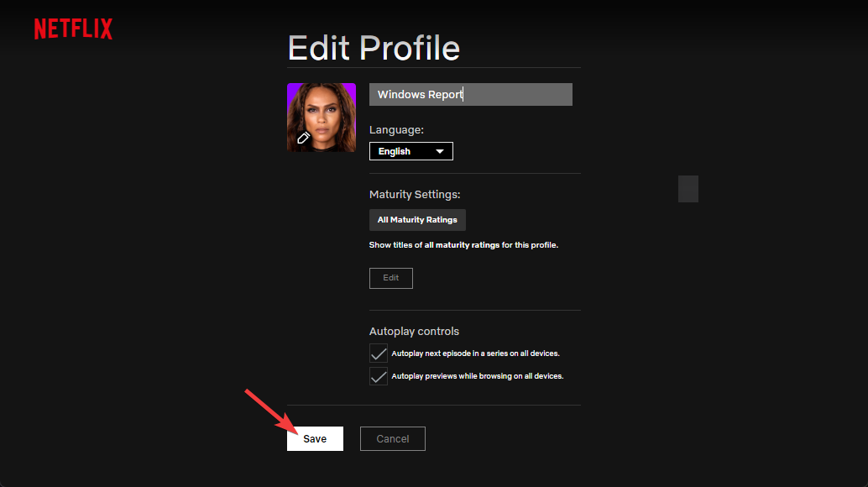Click the Netflix logo
Screen dimensions: 868x487
(73, 29)
